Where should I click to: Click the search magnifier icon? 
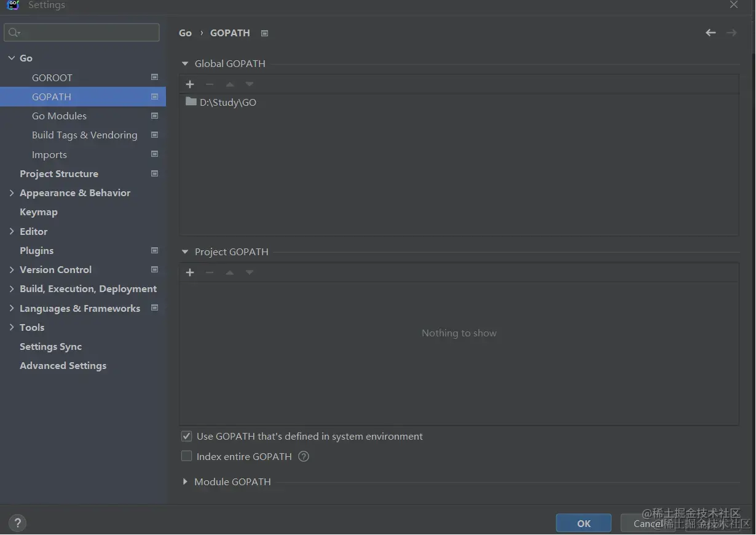tap(15, 33)
